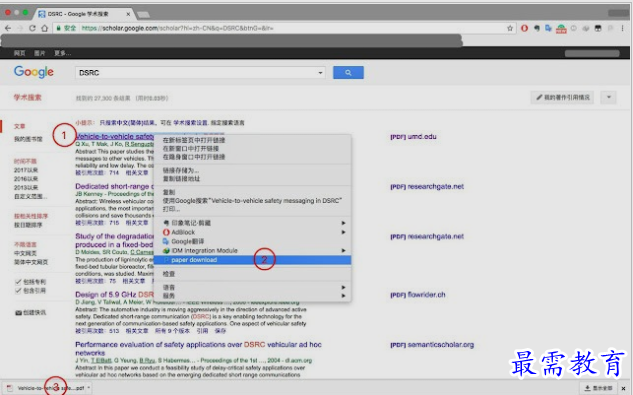The width and height of the screenshot is (633, 395).
Task: Click the page reload icon
Action: (x=32, y=28)
